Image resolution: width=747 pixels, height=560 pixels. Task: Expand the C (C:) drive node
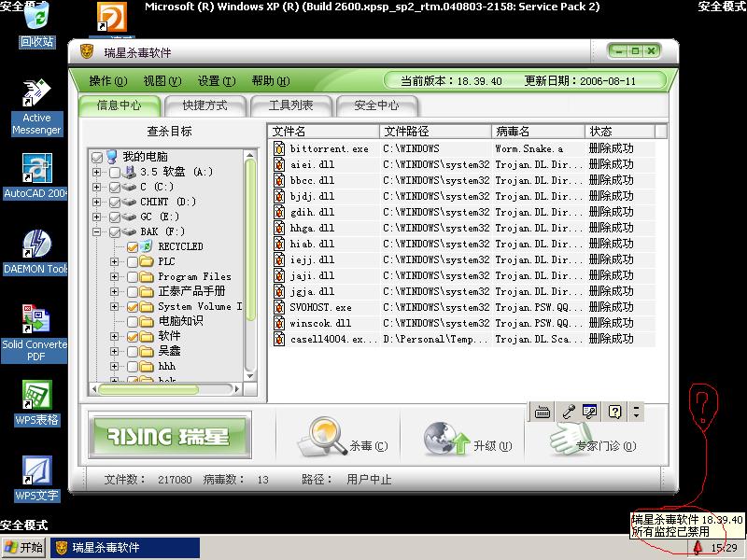point(97,188)
